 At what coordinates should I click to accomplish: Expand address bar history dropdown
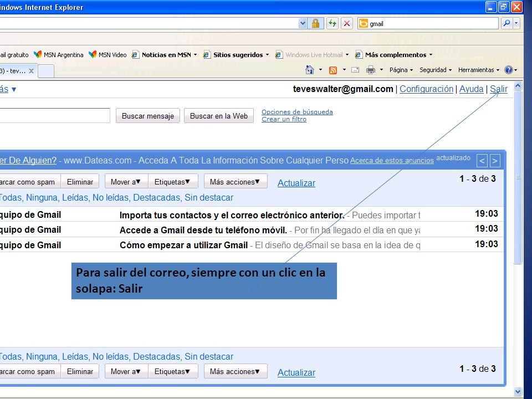click(303, 23)
